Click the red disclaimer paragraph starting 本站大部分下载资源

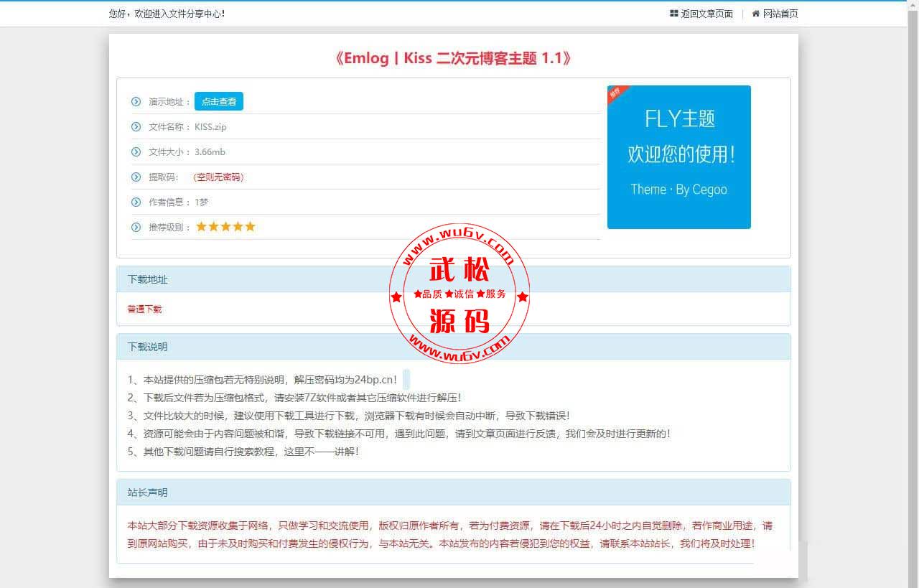pos(450,535)
